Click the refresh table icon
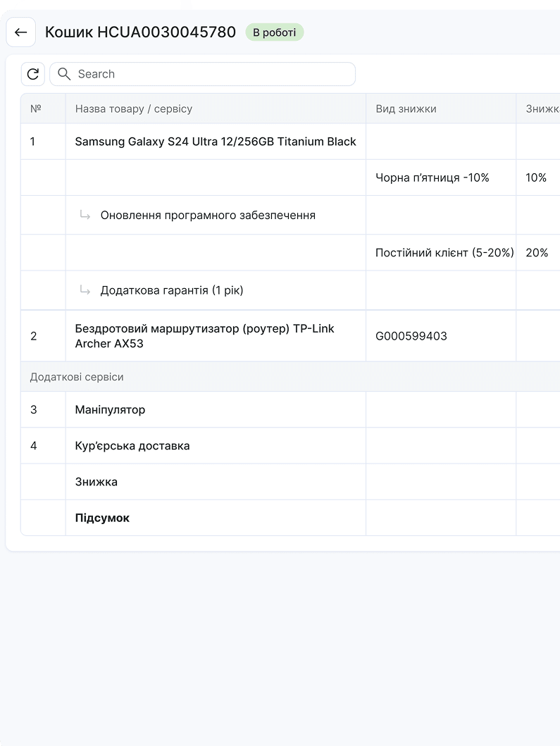The image size is (560, 746). pos(33,74)
